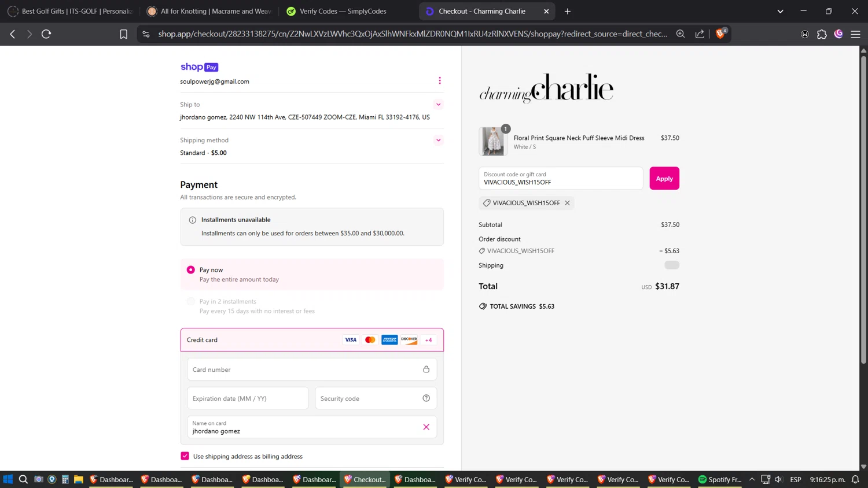The height and width of the screenshot is (488, 868).
Task: Edit the discount code or gift card field
Action: click(x=561, y=179)
